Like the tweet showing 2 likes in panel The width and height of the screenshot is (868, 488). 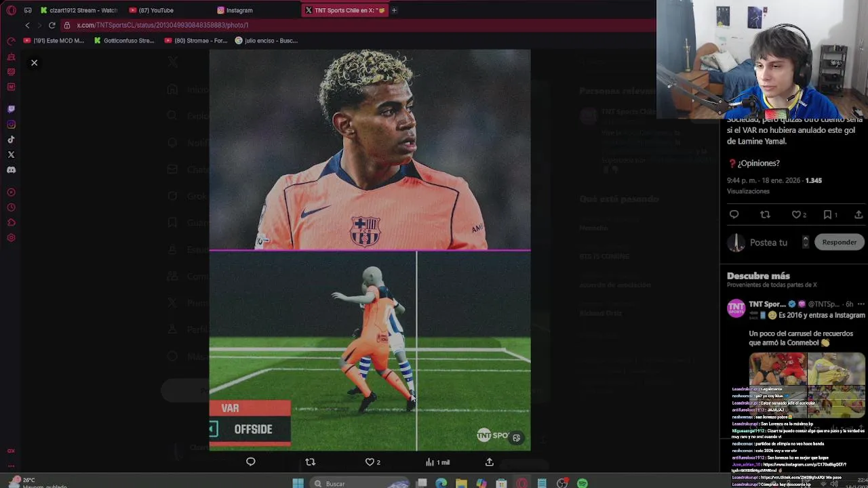point(799,214)
